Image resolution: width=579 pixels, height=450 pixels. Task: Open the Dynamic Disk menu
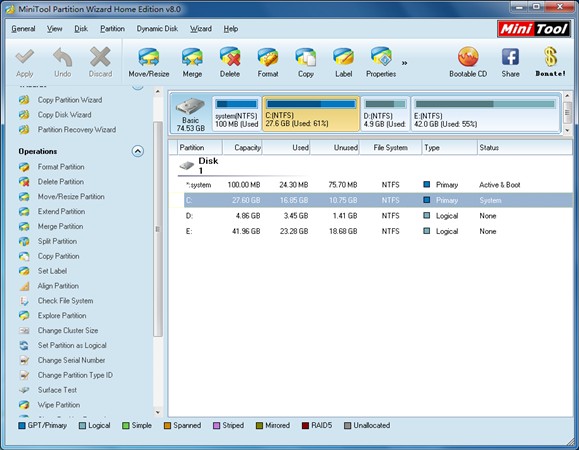tap(157, 29)
